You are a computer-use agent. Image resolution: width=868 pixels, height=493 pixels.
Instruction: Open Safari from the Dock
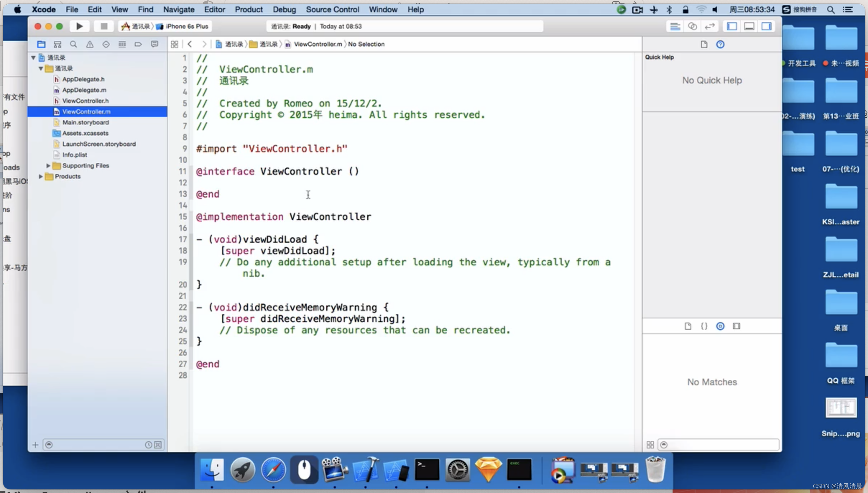[x=273, y=470]
